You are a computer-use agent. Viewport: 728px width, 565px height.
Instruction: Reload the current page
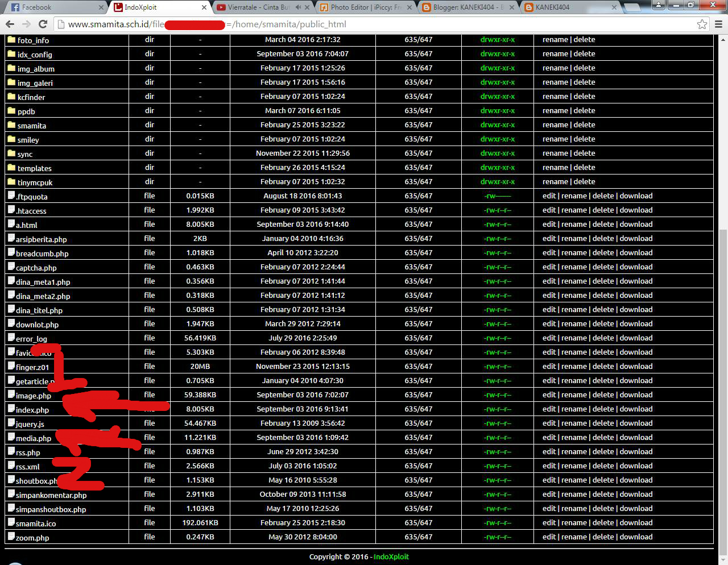(x=43, y=24)
